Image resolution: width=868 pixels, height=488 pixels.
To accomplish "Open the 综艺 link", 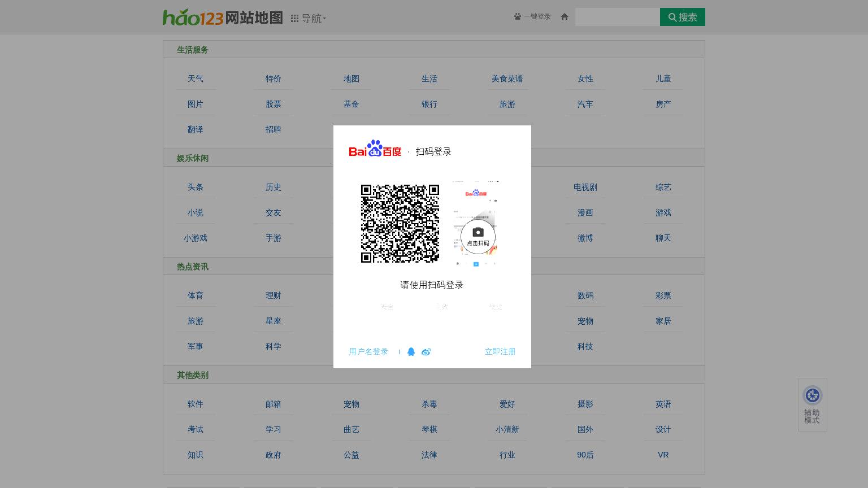I will 663,187.
